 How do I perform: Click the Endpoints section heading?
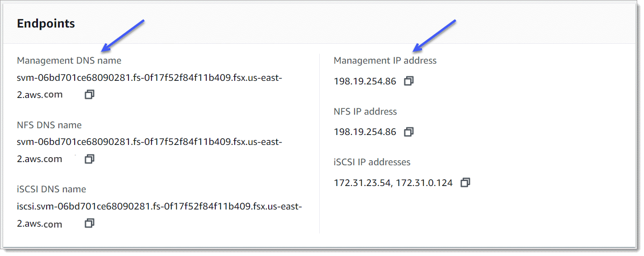click(x=46, y=24)
